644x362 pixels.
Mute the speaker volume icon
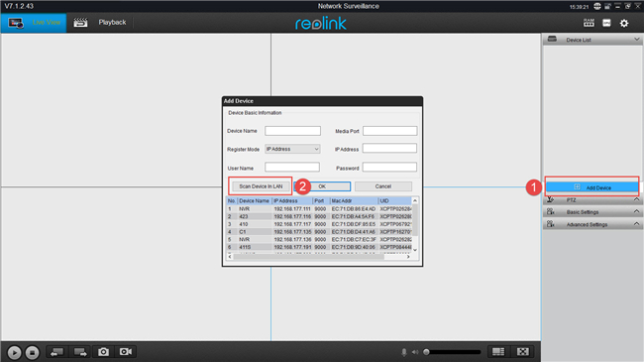415,352
